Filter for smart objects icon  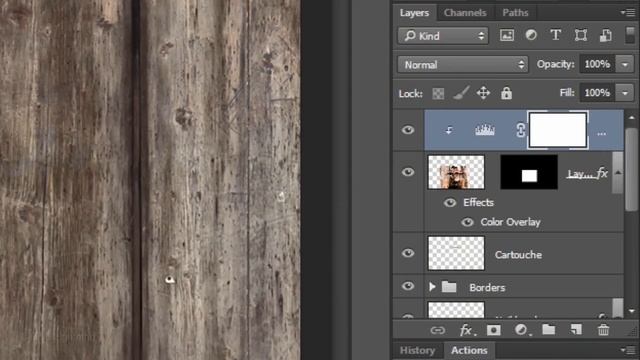coord(605,36)
